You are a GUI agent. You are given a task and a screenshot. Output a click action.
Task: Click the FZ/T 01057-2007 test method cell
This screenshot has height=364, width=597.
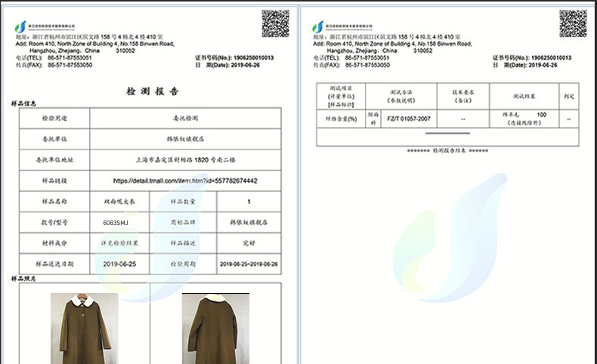[408, 119]
